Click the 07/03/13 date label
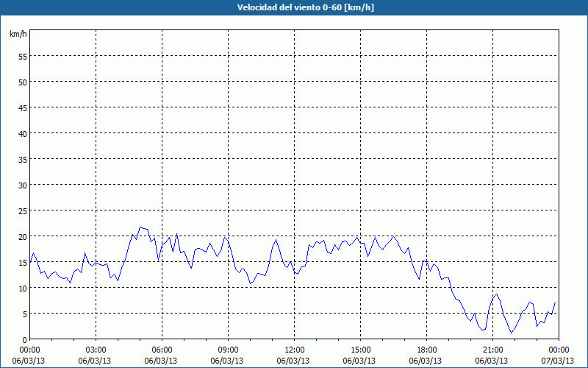 click(x=558, y=361)
